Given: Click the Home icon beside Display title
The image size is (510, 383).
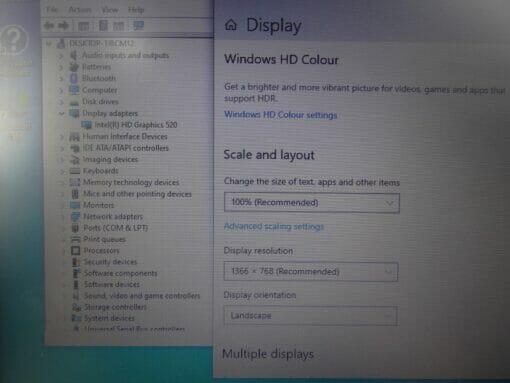Looking at the screenshot, I should coord(231,25).
